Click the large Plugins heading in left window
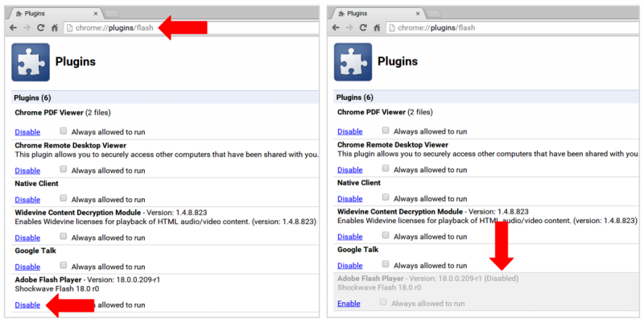The image size is (644, 323). (x=76, y=62)
